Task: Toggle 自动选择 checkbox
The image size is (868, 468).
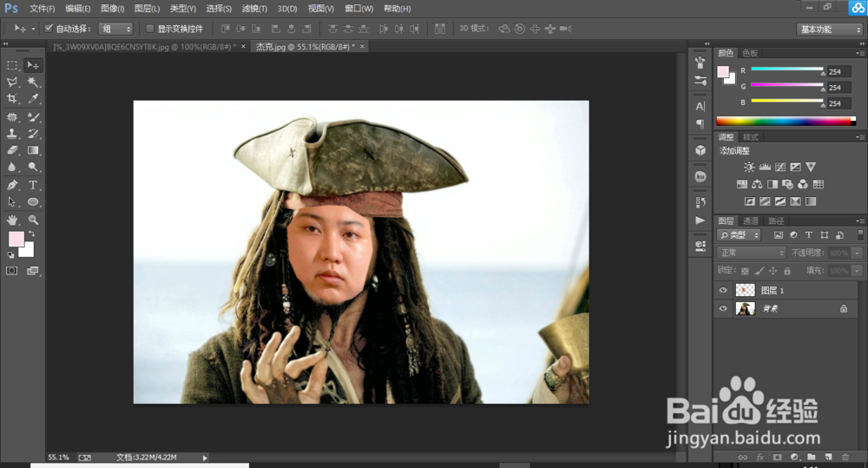Action: 48,29
